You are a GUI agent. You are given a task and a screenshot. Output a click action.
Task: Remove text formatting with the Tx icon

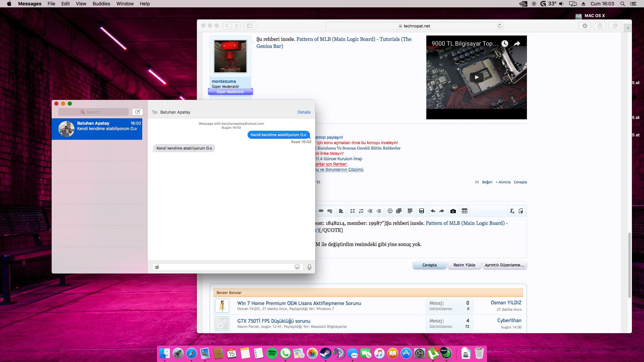pyautogui.click(x=512, y=211)
